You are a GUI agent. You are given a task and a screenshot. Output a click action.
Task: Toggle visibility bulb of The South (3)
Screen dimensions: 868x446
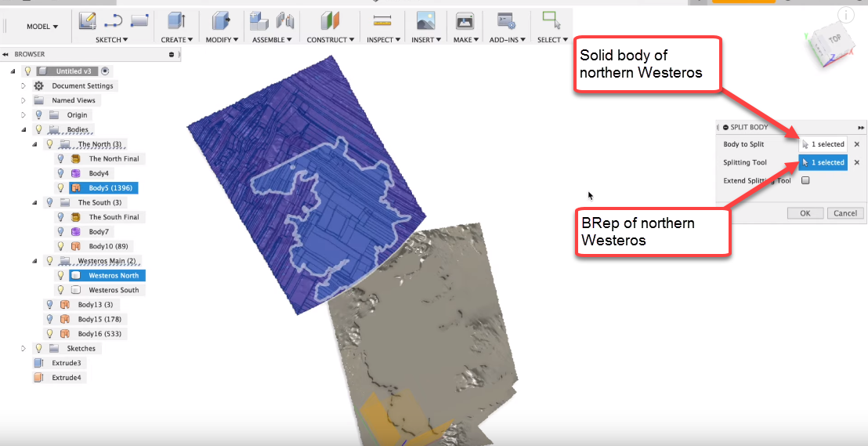coord(50,202)
